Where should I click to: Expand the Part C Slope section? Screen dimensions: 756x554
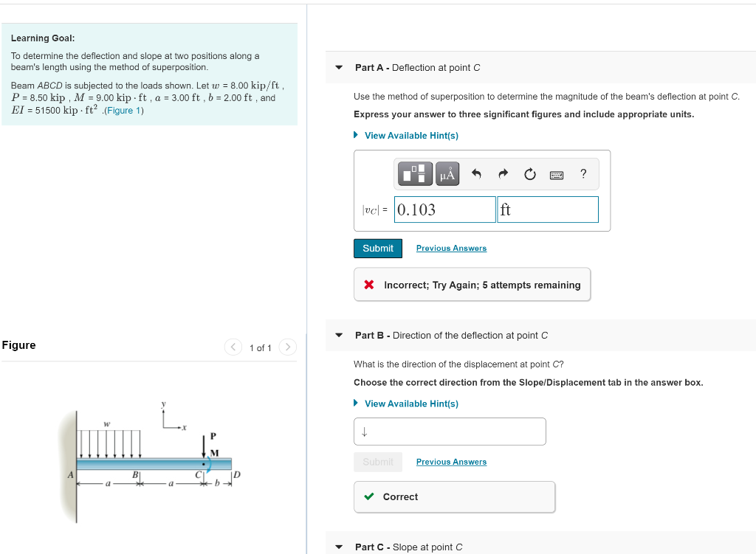pos(338,547)
